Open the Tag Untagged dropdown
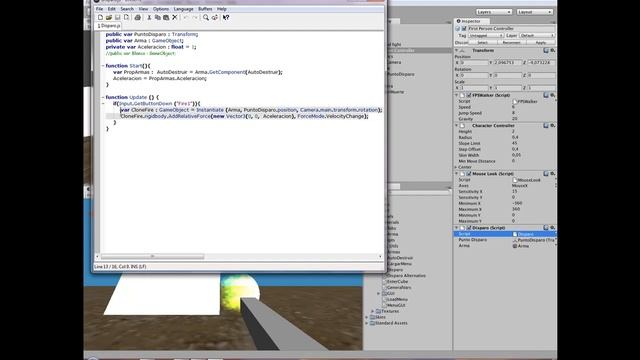Screen dimensions: 640x360 pos(485,36)
